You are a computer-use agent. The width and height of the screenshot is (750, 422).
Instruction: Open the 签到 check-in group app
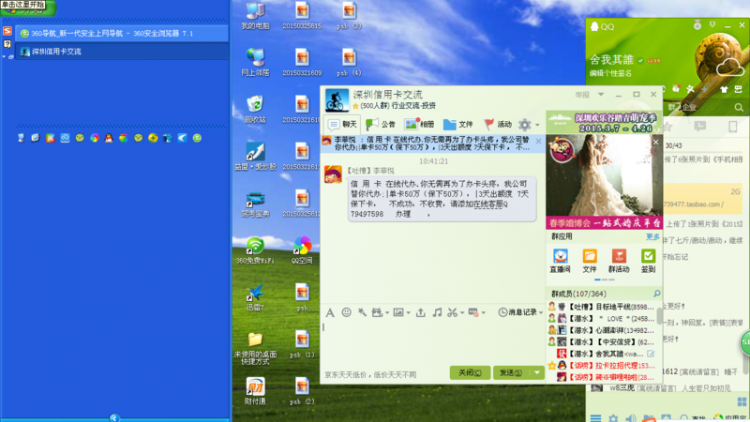coord(648,261)
